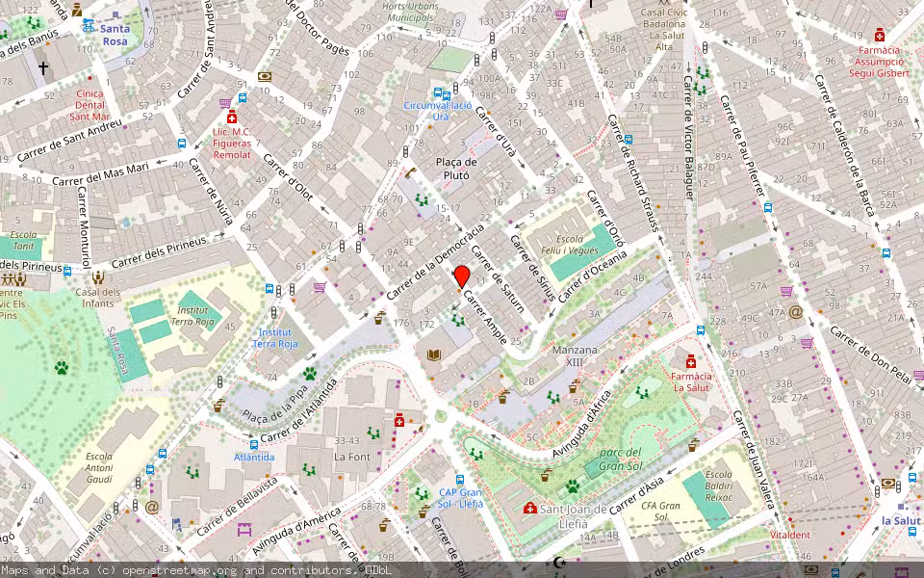Click the Carrer de Calderón de la Barca label
The height and width of the screenshot is (578, 924).
coord(843,145)
